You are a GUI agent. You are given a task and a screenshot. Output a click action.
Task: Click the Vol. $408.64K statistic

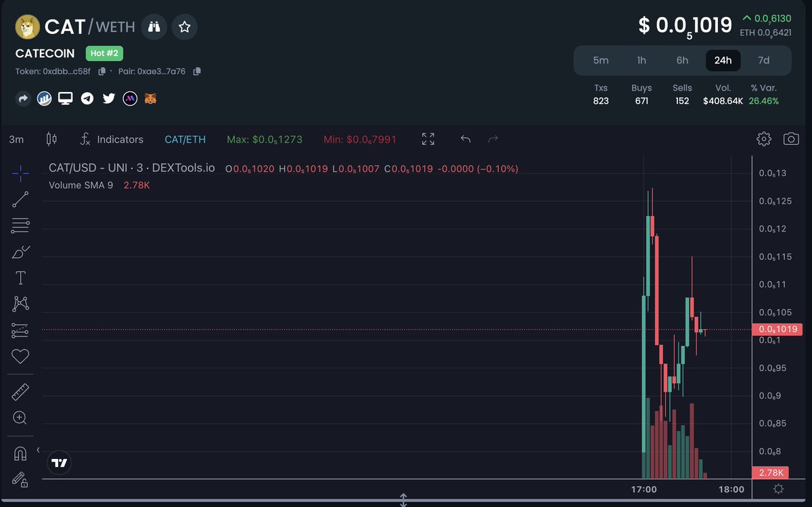pyautogui.click(x=723, y=95)
